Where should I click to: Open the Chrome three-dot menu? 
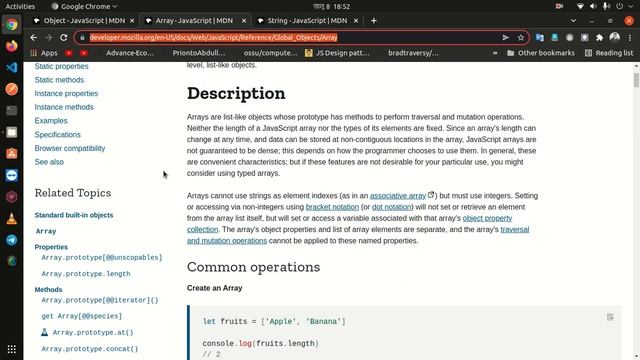pos(630,38)
